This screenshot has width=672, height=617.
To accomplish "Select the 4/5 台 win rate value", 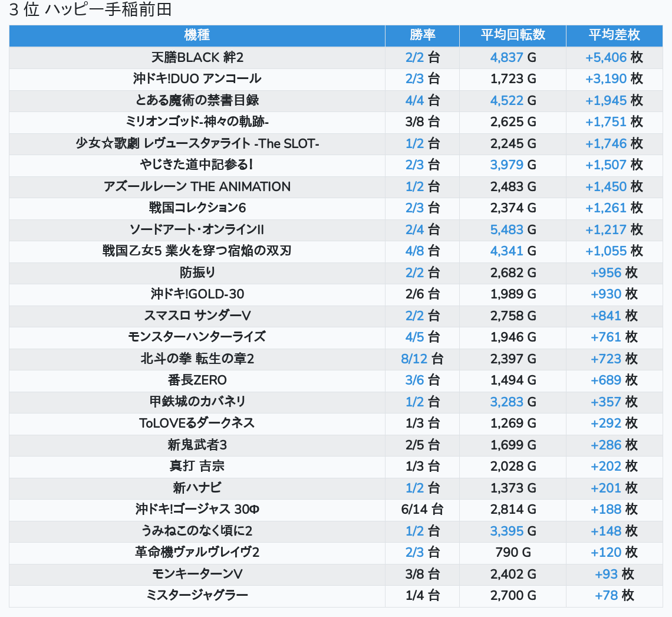I will click(x=422, y=337).
